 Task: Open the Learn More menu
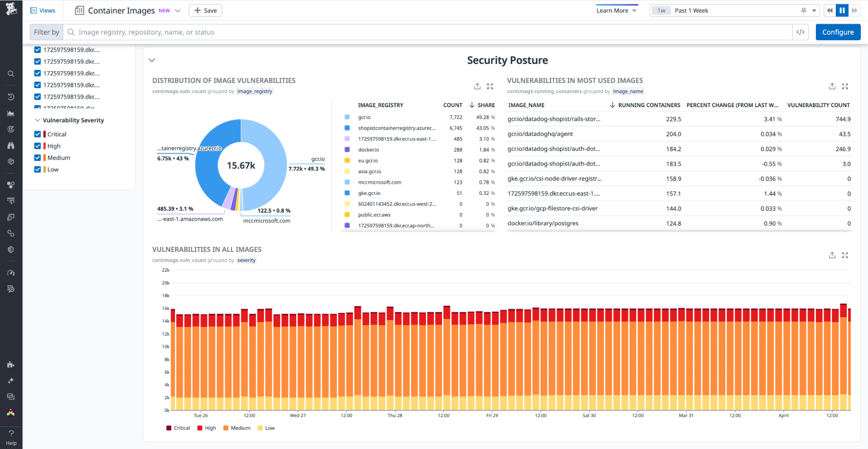[x=616, y=10]
